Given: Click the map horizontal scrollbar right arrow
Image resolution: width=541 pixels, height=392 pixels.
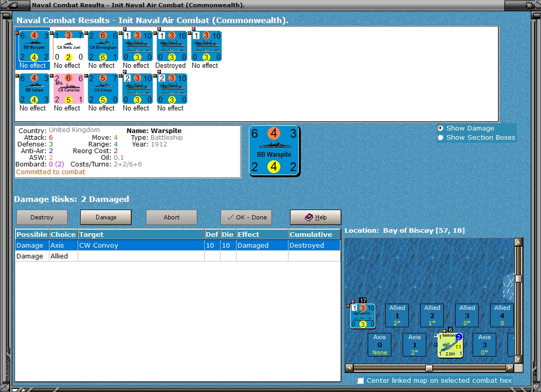Looking at the screenshot, I should pyautogui.click(x=510, y=368).
